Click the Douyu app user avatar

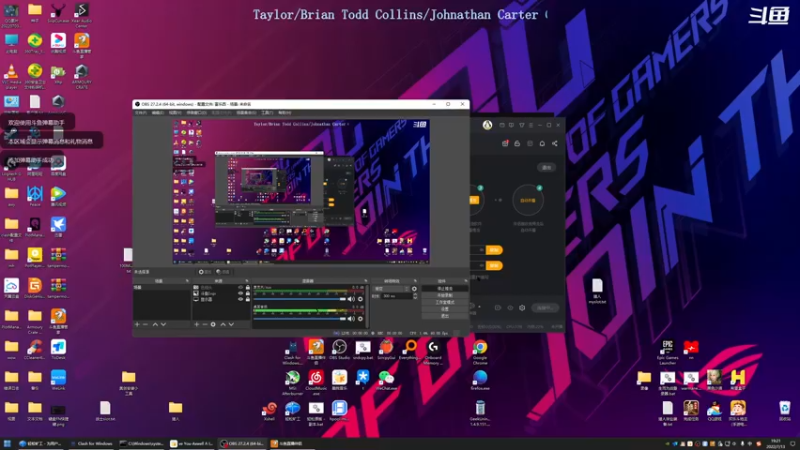tap(487, 125)
